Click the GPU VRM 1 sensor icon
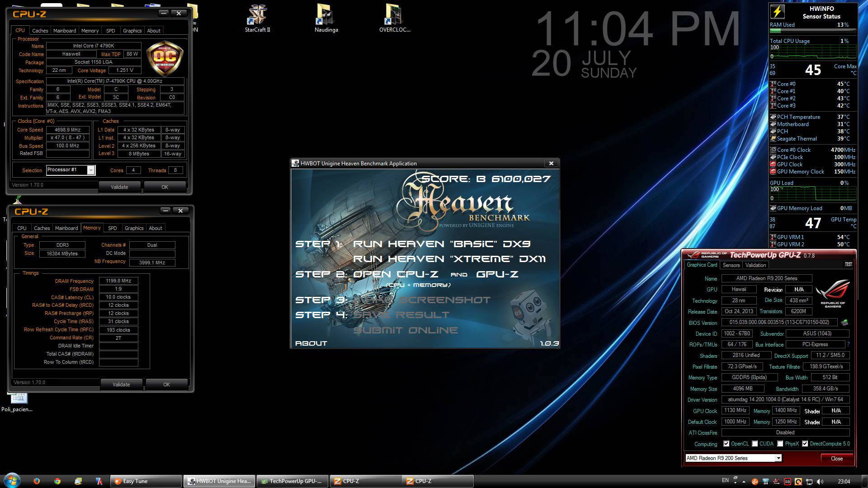This screenshot has width=868, height=488. 773,237
